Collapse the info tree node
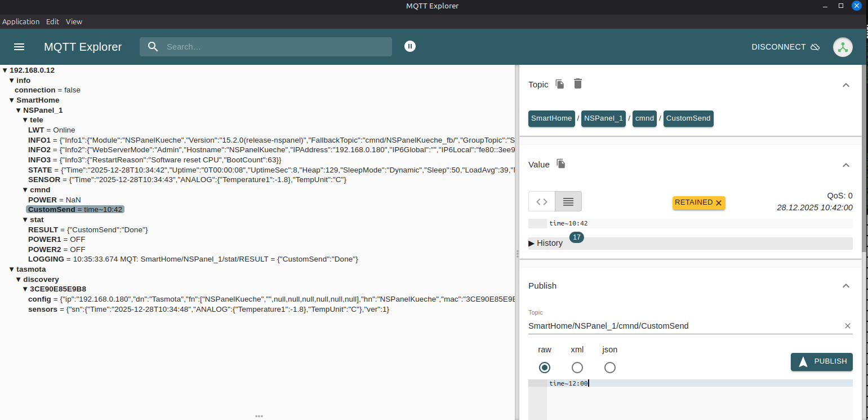This screenshot has height=420, width=868. click(x=12, y=81)
